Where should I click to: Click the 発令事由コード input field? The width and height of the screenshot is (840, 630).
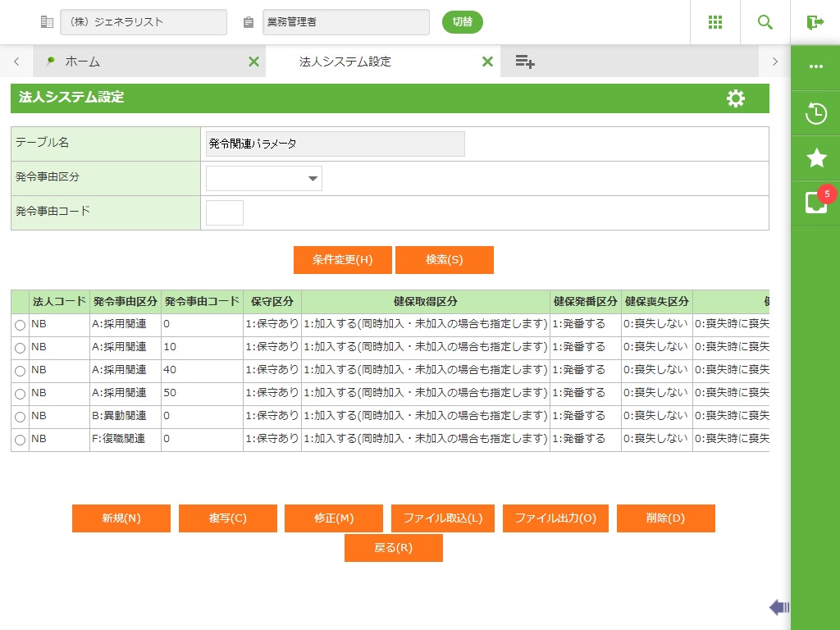[224, 212]
